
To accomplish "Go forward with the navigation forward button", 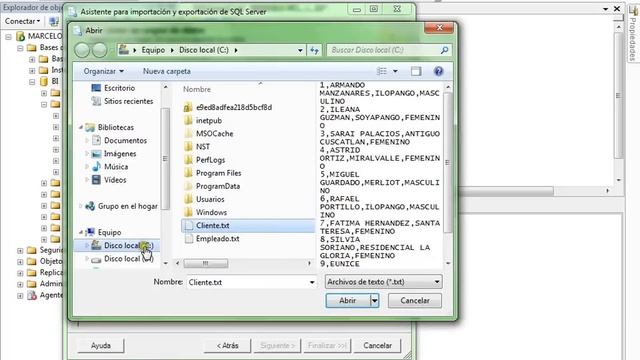I will (x=100, y=50).
